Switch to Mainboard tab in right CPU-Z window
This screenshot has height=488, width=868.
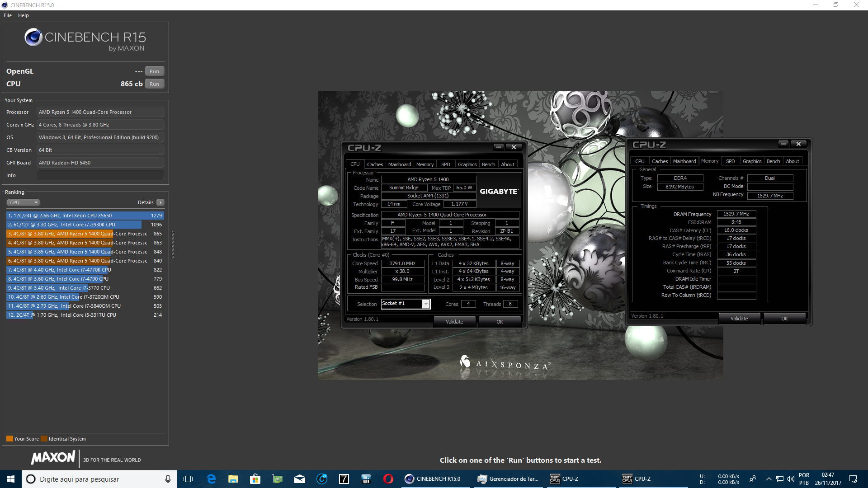684,161
